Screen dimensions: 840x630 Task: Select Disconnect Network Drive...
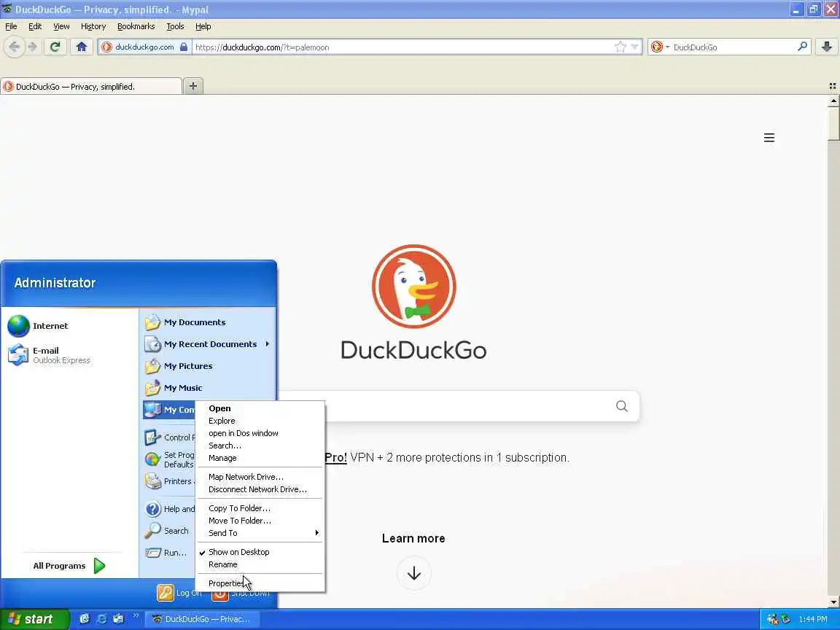tap(260, 489)
